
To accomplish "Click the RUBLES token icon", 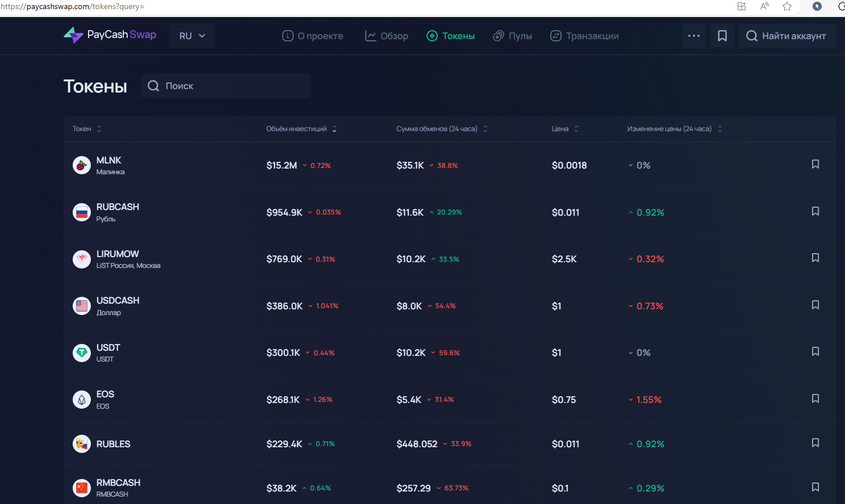I will (82, 444).
